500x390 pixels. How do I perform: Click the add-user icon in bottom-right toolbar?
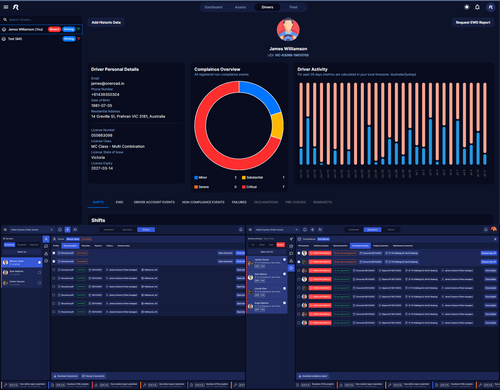pyautogui.click(x=320, y=230)
